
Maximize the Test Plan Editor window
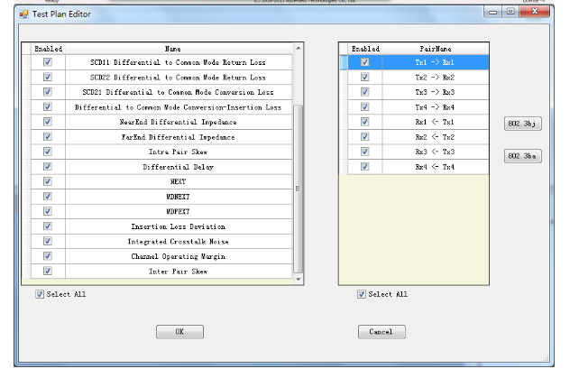510,11
